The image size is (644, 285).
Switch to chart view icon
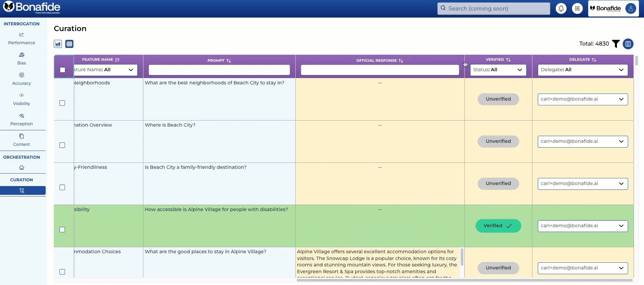tap(58, 44)
